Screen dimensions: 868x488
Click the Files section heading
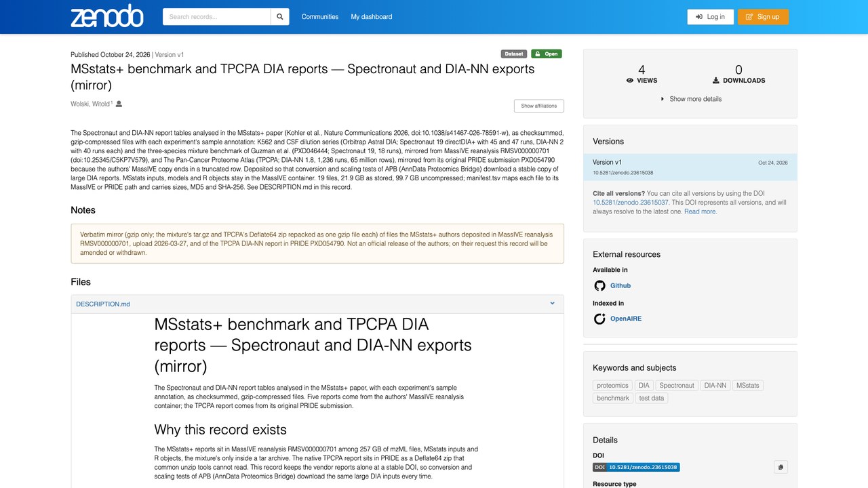pyautogui.click(x=81, y=282)
